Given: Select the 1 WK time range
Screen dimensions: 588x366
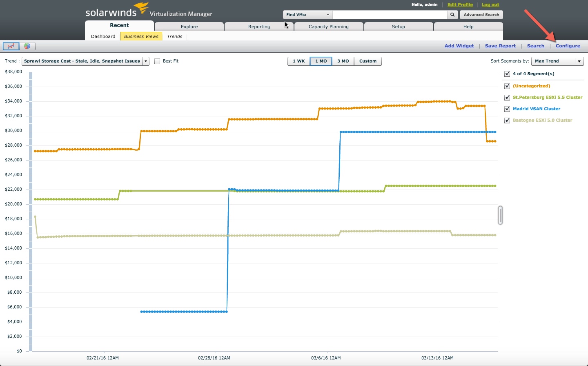Looking at the screenshot, I should 298,61.
